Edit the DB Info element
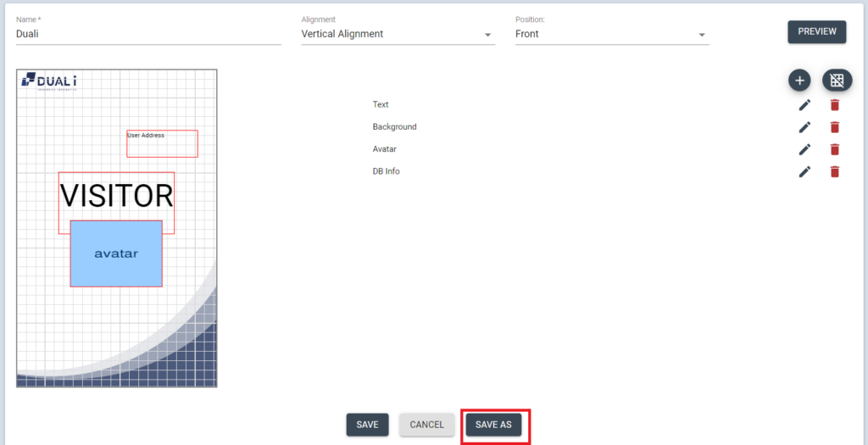Image resolution: width=868 pixels, height=445 pixels. tap(804, 171)
